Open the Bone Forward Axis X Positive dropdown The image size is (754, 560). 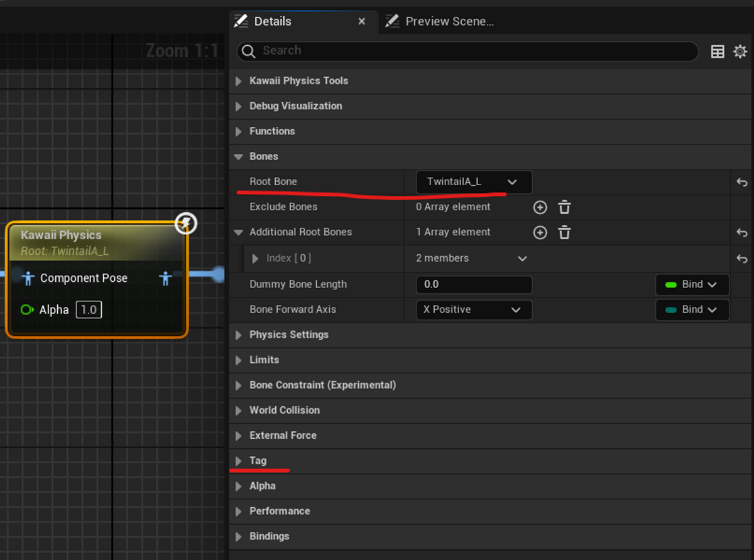pyautogui.click(x=474, y=310)
